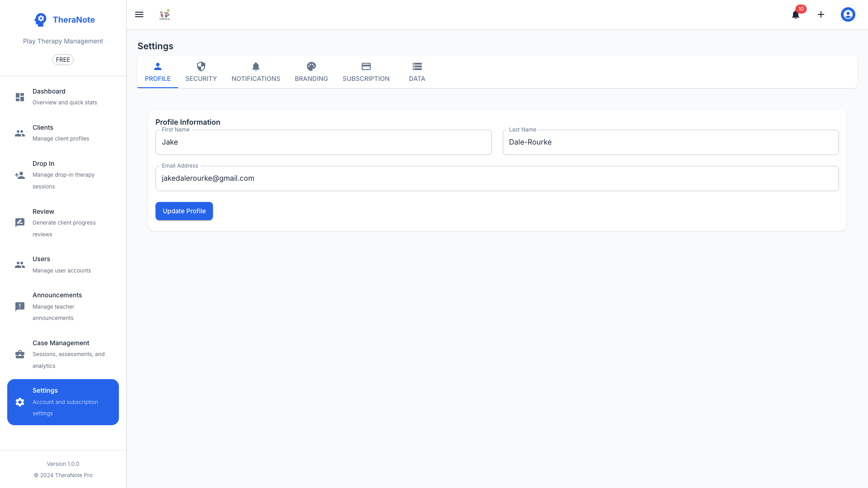
Task: Toggle the sidebar with hamburger menu
Action: tap(139, 14)
